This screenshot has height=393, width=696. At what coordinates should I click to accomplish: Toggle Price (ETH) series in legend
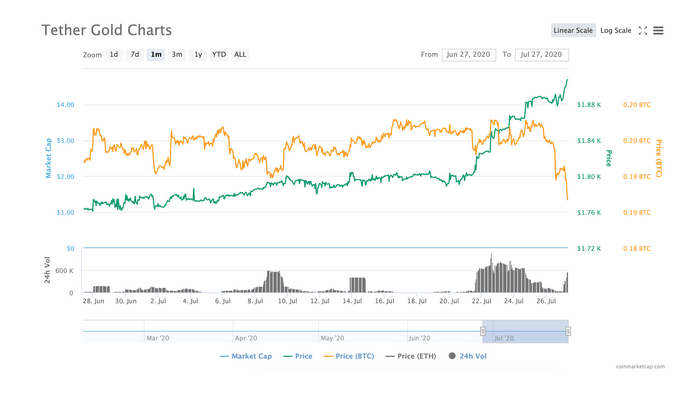(x=411, y=356)
